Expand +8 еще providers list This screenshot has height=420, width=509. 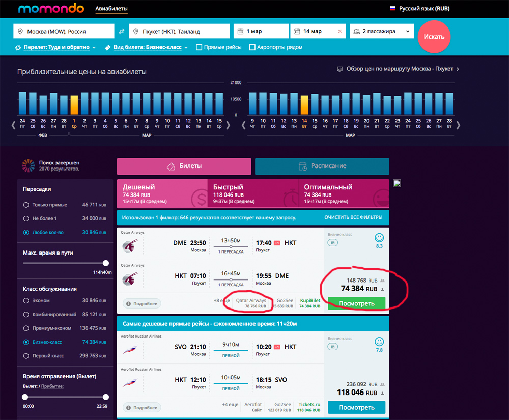point(221,301)
